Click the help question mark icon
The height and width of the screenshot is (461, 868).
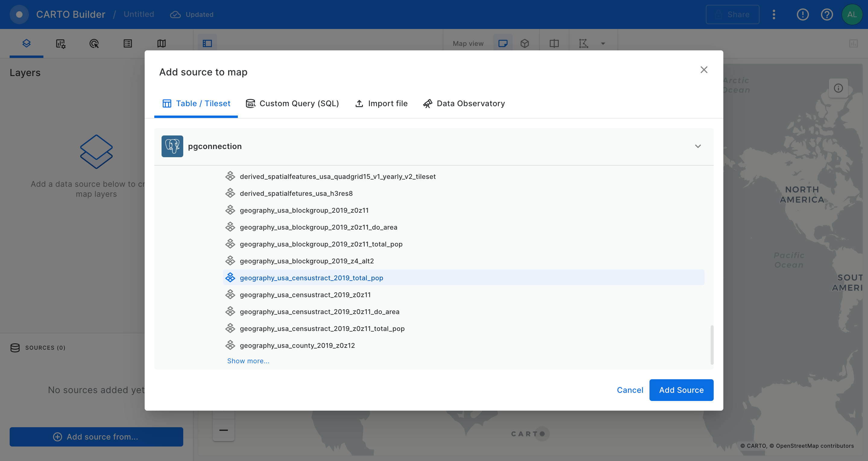coord(826,14)
